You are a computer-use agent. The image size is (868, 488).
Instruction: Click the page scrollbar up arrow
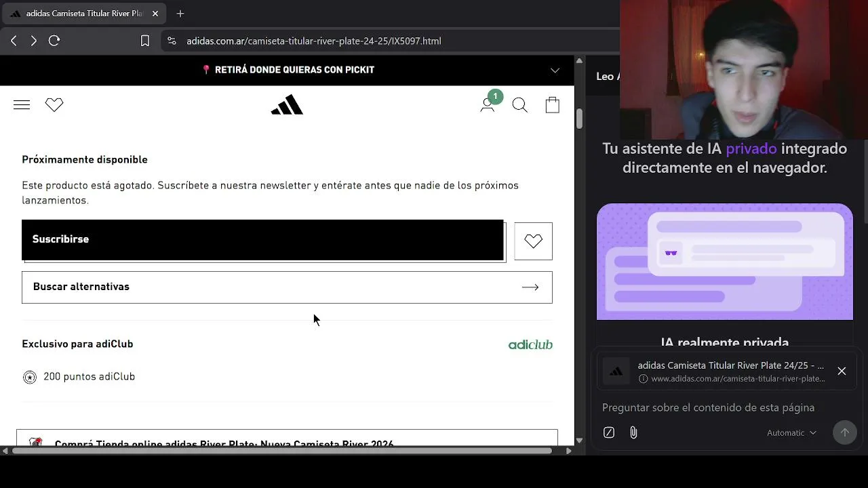click(x=579, y=60)
